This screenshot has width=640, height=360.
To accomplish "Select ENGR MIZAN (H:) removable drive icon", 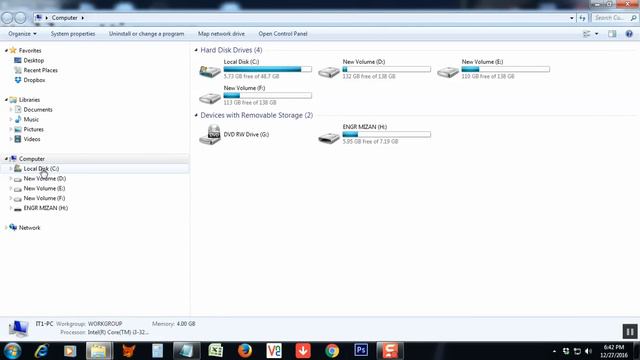I will pos(329,138).
